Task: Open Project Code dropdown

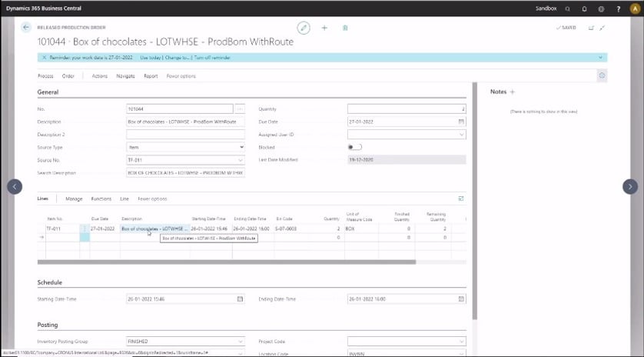Action: (x=461, y=342)
